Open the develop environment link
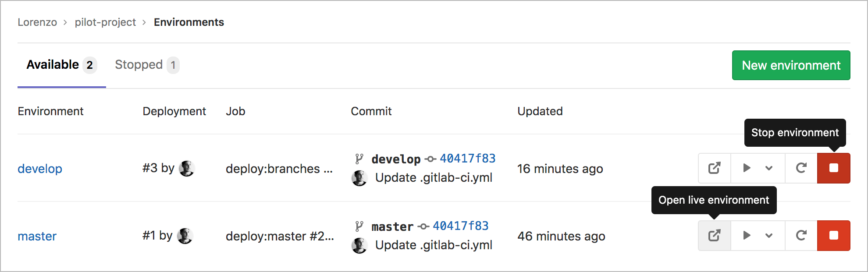 click(x=40, y=169)
